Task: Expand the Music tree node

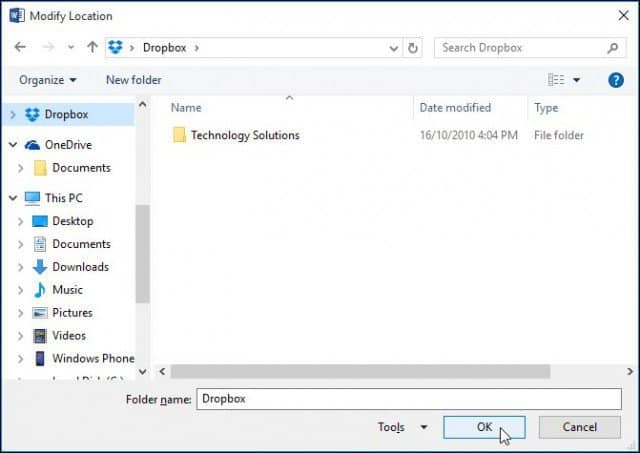Action: pyautogui.click(x=20, y=290)
